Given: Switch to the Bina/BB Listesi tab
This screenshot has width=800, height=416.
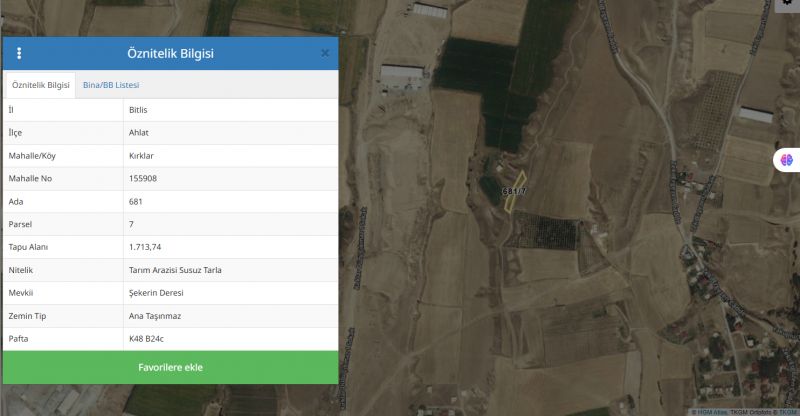Looking at the screenshot, I should [x=111, y=85].
